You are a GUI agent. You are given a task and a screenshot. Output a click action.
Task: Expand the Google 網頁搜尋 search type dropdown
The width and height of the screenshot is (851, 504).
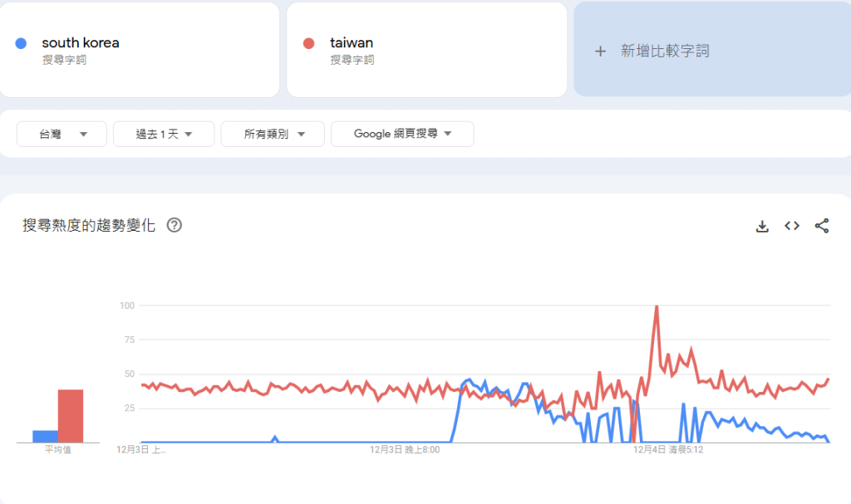click(x=402, y=134)
